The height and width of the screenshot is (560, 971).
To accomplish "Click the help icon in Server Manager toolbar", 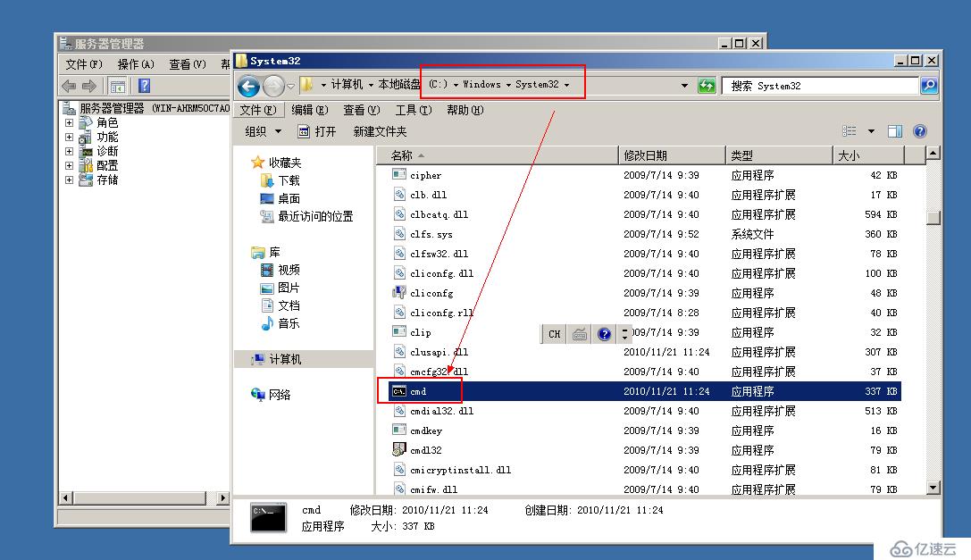I will click(145, 86).
